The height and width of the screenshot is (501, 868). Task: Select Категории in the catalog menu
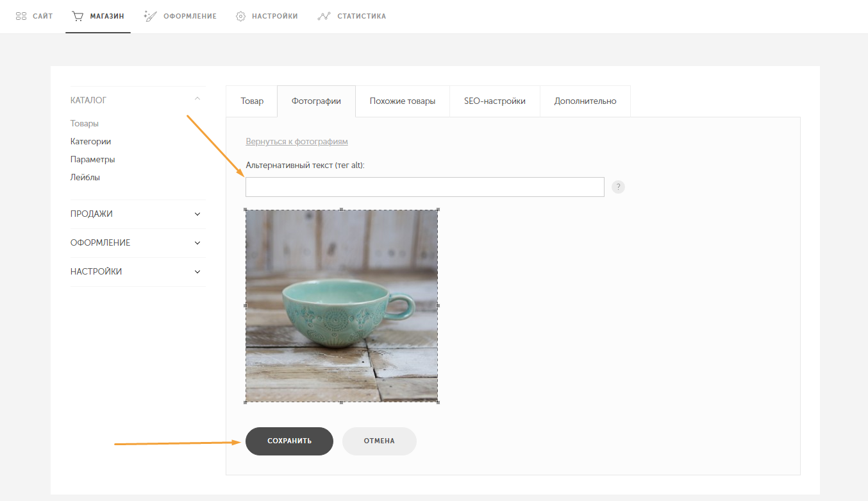click(x=91, y=141)
